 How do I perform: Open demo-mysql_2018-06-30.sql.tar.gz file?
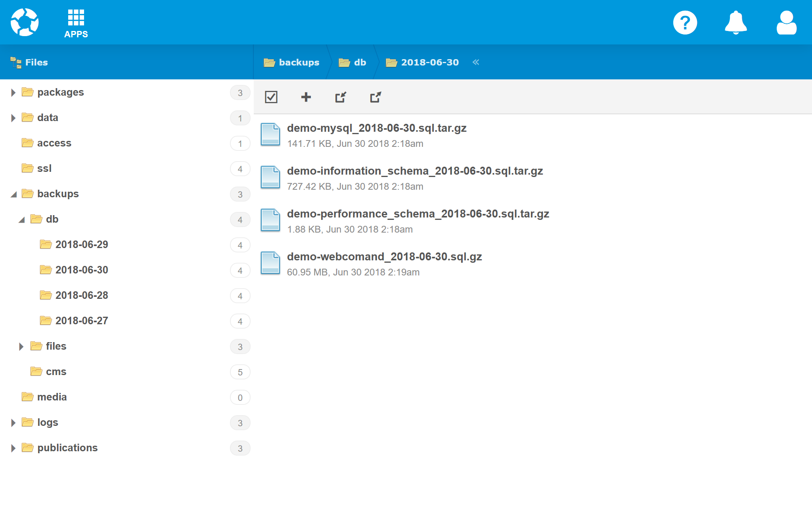376,128
